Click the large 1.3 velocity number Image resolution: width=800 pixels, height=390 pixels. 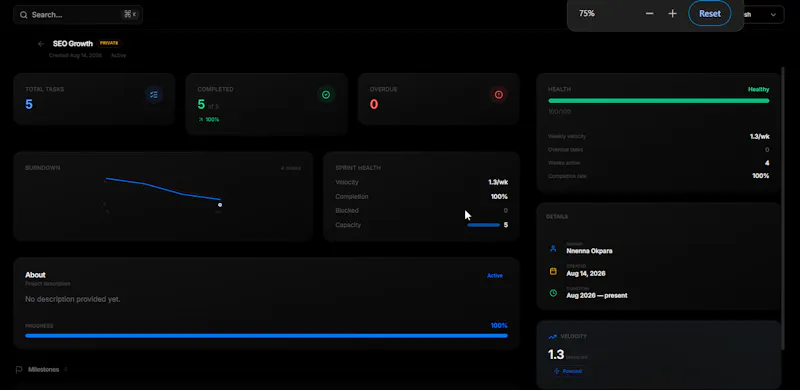click(556, 354)
